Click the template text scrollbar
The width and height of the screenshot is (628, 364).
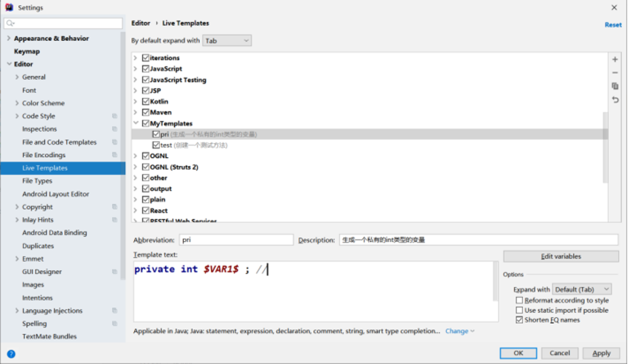(x=496, y=281)
